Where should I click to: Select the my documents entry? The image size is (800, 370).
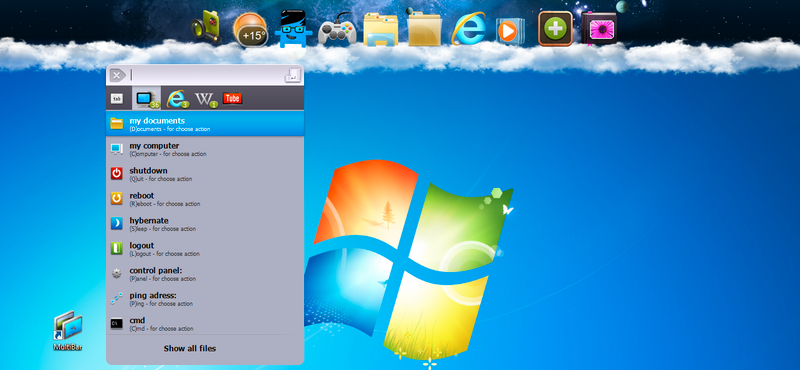tap(205, 124)
